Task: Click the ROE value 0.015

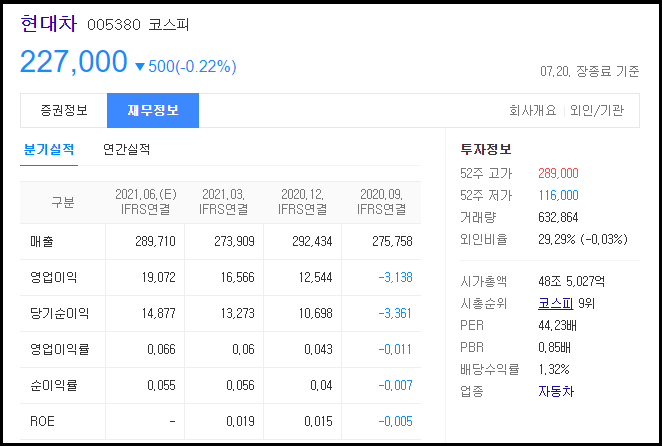Action: tap(318, 421)
